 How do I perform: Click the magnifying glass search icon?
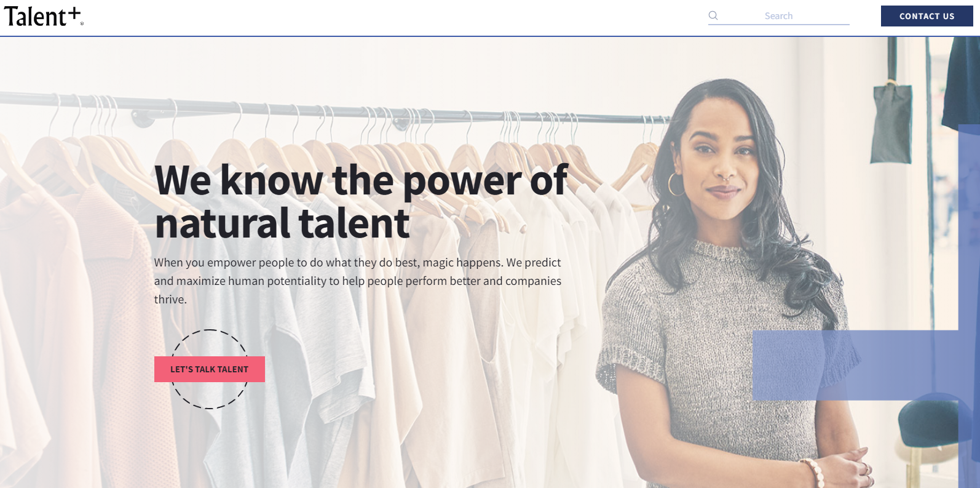click(x=713, y=15)
